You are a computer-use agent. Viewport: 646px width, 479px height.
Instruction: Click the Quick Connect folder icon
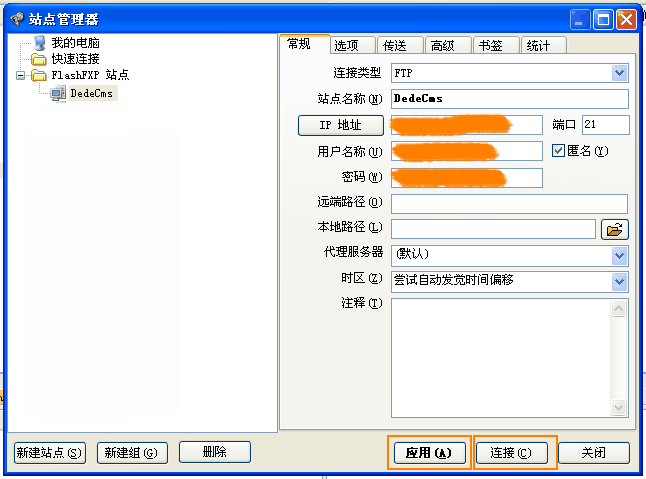click(x=39, y=59)
